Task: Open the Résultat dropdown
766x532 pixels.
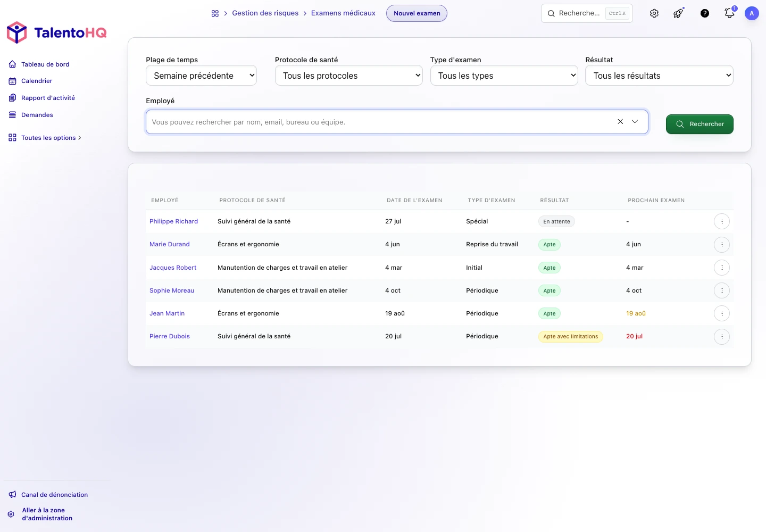Action: 659,76
